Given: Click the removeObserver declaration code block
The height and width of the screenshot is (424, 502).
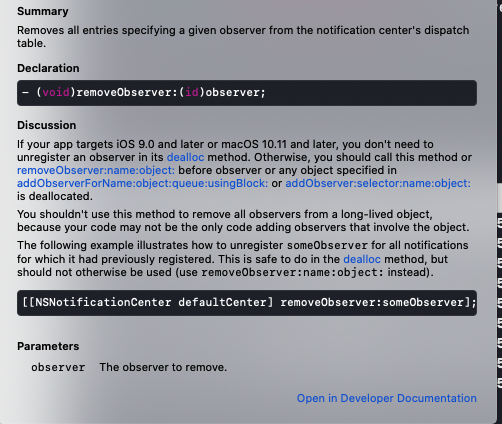Looking at the screenshot, I should click(247, 93).
